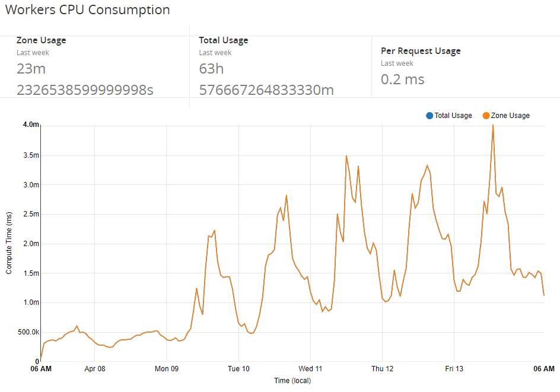
Task: Click the Thu 12 x-axis tick label
Action: 382,369
